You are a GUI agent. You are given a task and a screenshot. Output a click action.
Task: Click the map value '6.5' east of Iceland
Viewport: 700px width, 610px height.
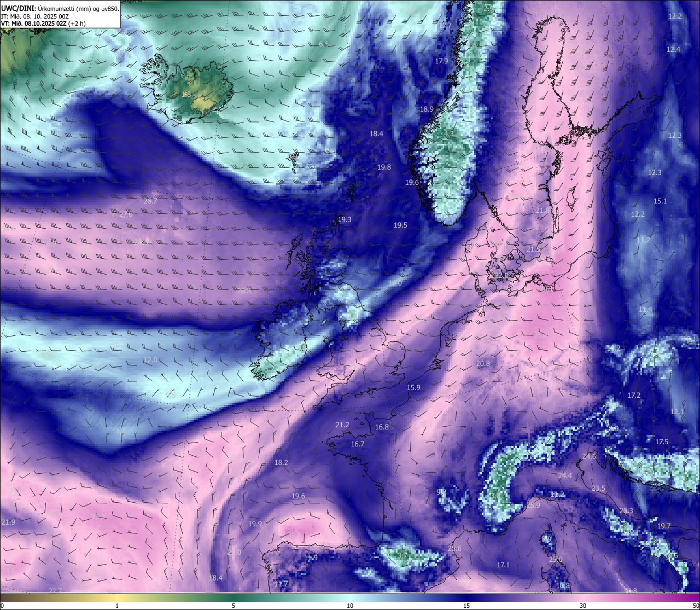click(x=324, y=44)
